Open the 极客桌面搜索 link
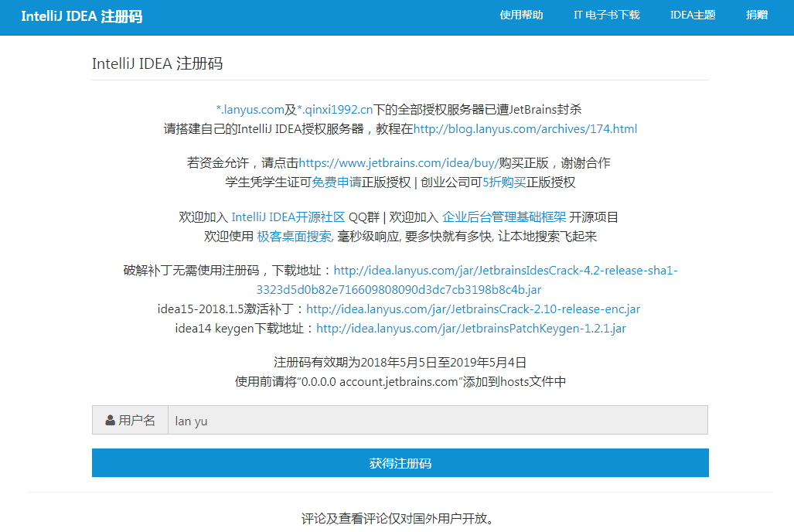 [295, 236]
